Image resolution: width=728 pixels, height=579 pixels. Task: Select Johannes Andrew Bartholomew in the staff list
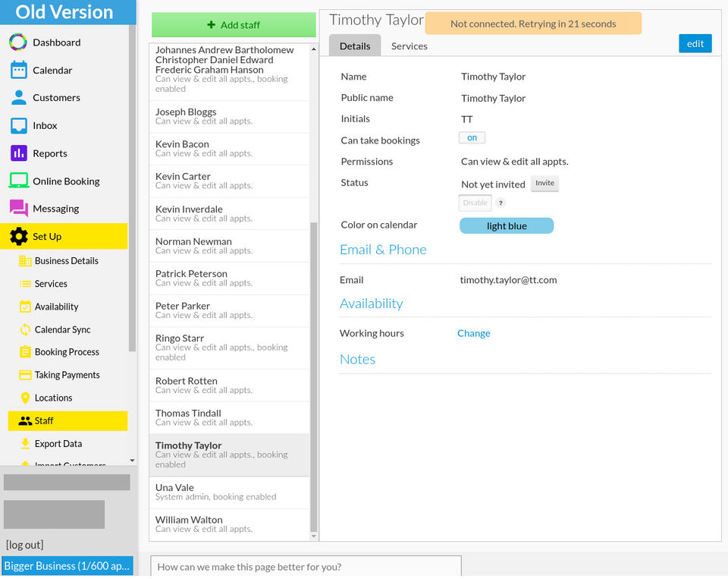pos(229,72)
